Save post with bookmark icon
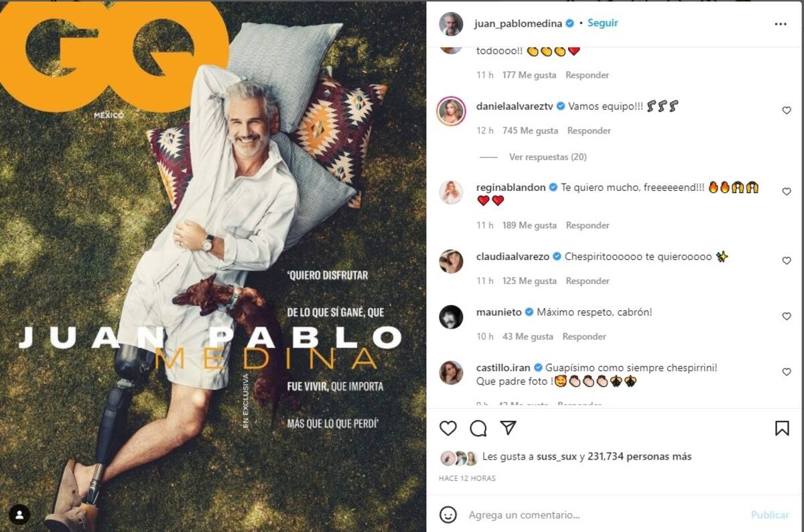The width and height of the screenshot is (804, 532). (782, 428)
